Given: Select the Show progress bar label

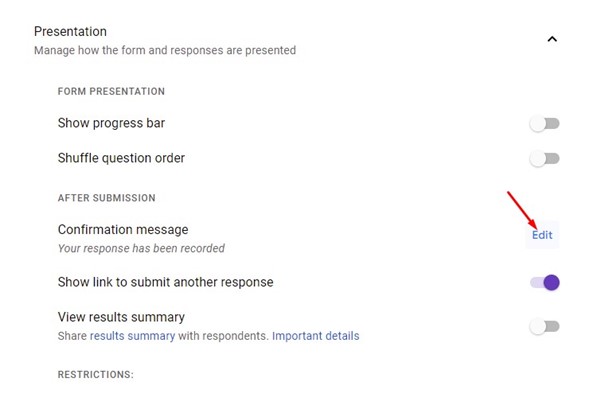Looking at the screenshot, I should coord(111,123).
